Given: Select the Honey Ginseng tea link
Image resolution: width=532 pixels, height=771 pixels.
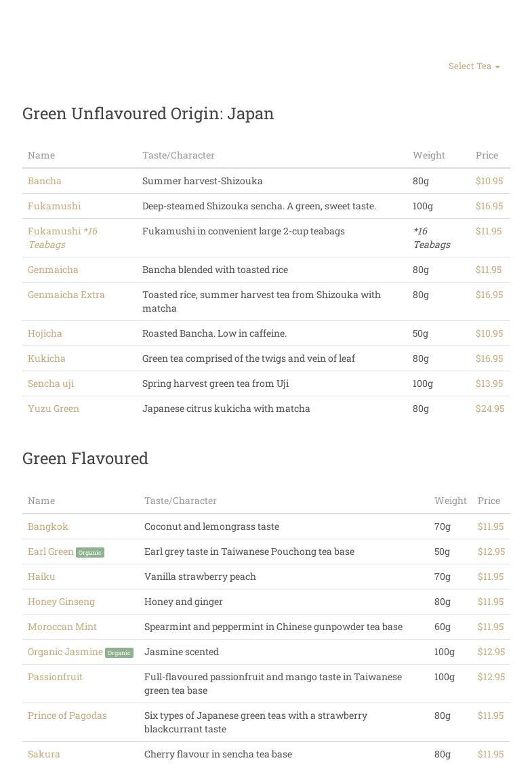Looking at the screenshot, I should (x=61, y=602).
